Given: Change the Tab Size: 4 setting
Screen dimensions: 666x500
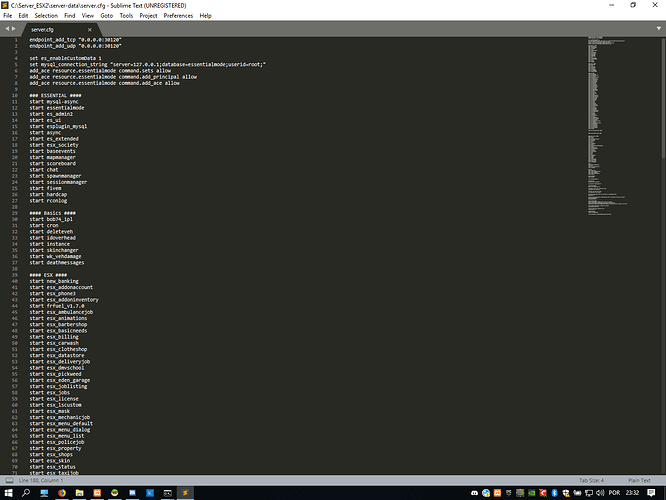Looking at the screenshot, I should pyautogui.click(x=591, y=480).
